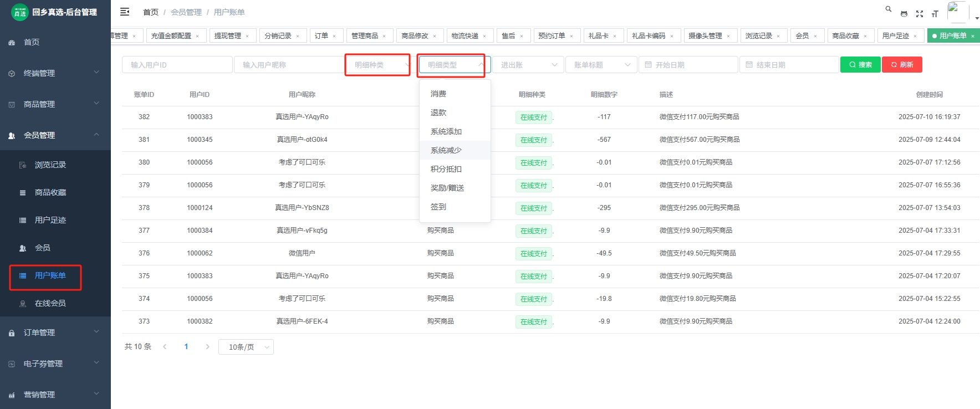This screenshot has height=409, width=980.
Task: Switch to the 礼品卡 tab
Action: click(x=599, y=36)
